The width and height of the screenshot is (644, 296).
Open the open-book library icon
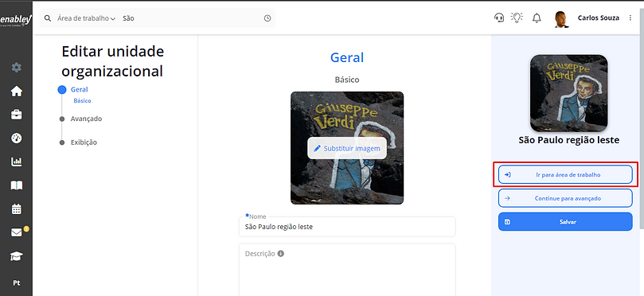[x=17, y=185]
